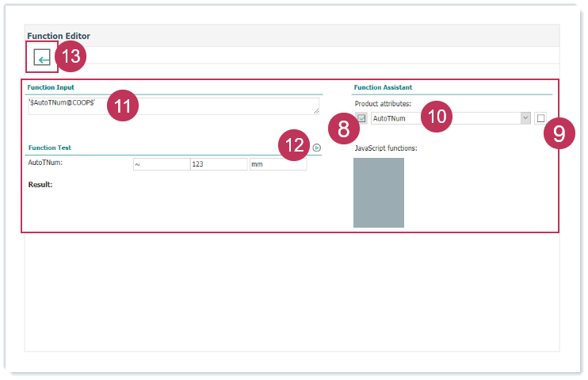Click the gray JavaScript functions list box

378,192
